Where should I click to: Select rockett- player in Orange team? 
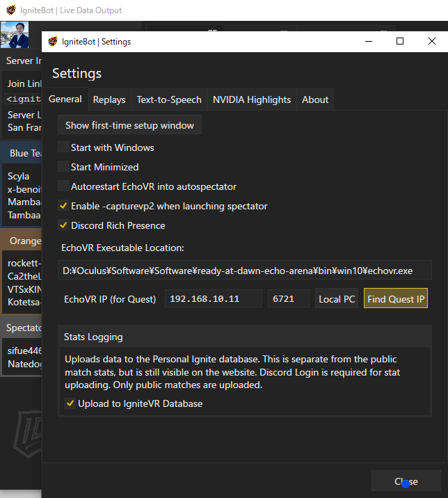pyautogui.click(x=24, y=263)
